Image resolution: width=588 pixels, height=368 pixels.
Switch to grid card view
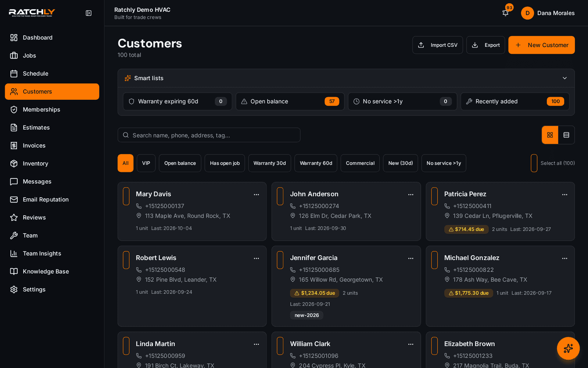tap(550, 135)
